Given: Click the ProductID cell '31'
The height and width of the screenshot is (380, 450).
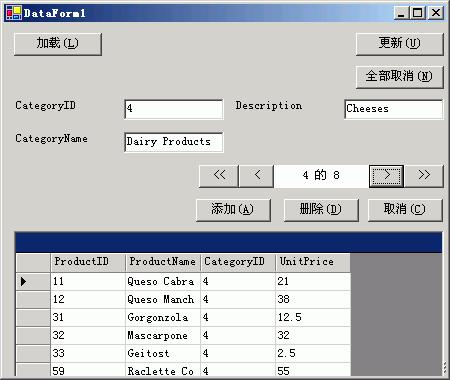Looking at the screenshot, I should 88,318.
